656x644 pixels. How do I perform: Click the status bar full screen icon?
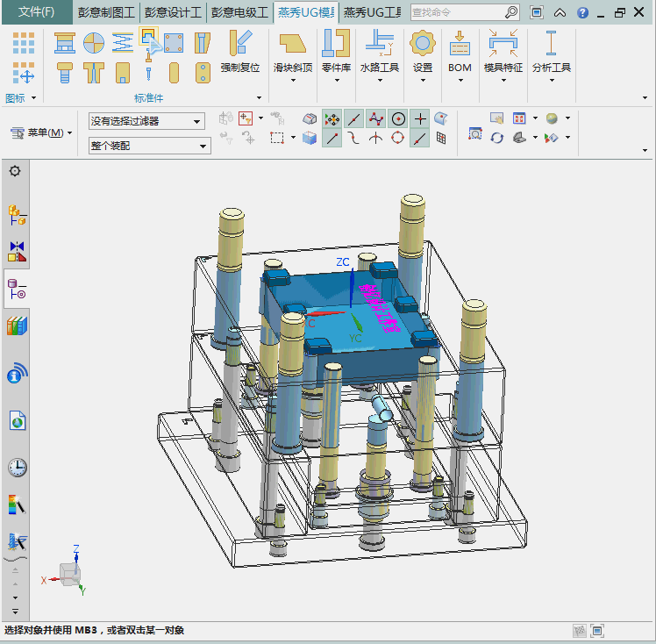597,631
